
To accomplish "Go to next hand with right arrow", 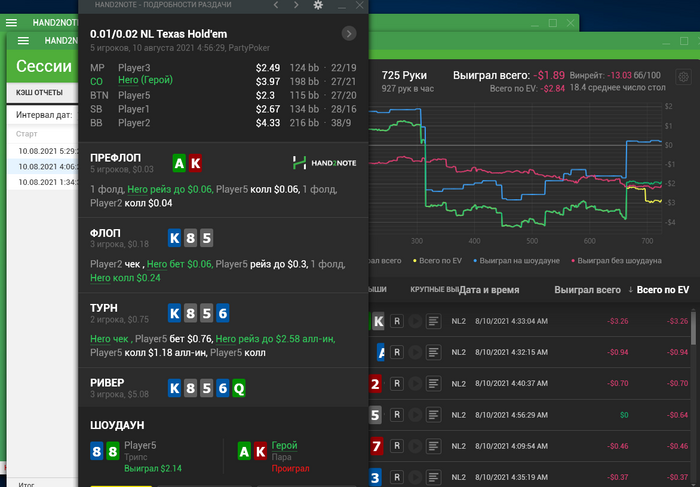I will pyautogui.click(x=296, y=5).
